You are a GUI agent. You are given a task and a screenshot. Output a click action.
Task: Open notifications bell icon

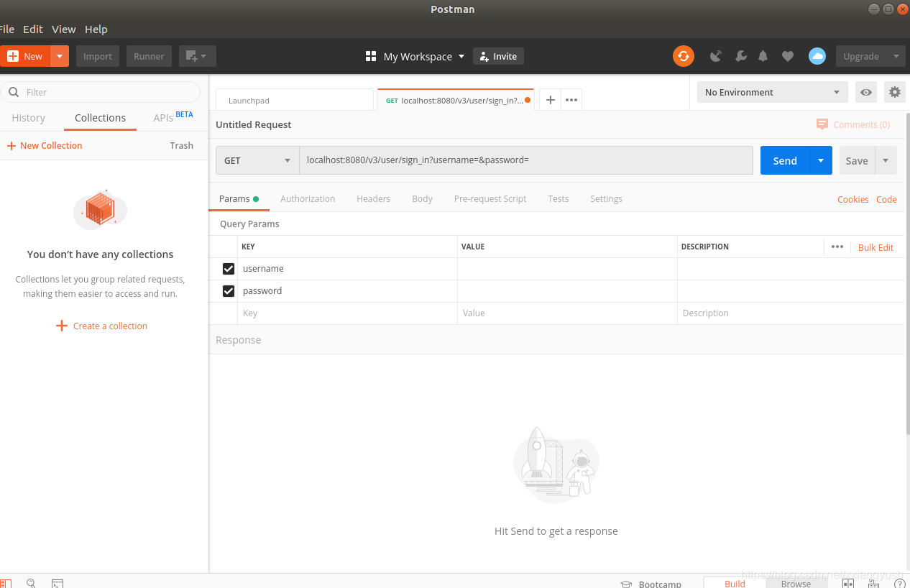point(763,56)
